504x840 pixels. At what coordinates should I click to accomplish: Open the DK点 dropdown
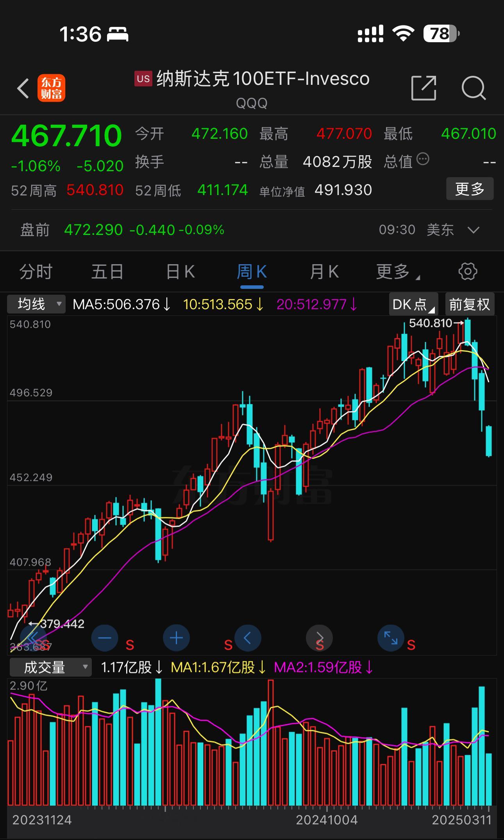413,304
